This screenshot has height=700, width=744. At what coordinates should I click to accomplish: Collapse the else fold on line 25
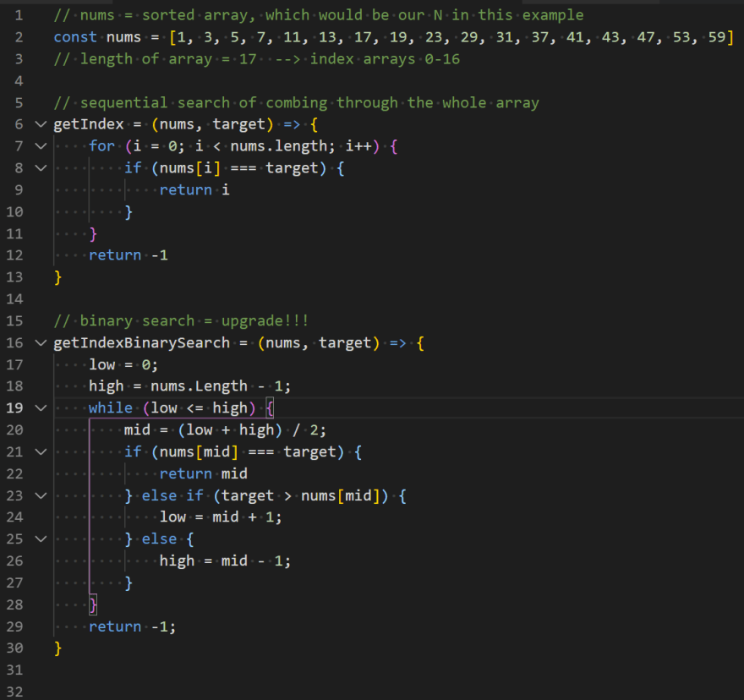coord(41,539)
